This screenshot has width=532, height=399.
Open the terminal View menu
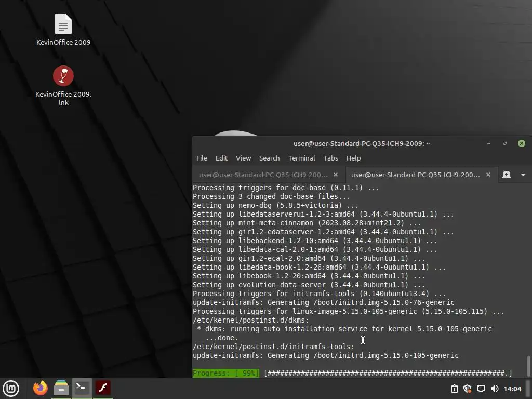click(243, 158)
